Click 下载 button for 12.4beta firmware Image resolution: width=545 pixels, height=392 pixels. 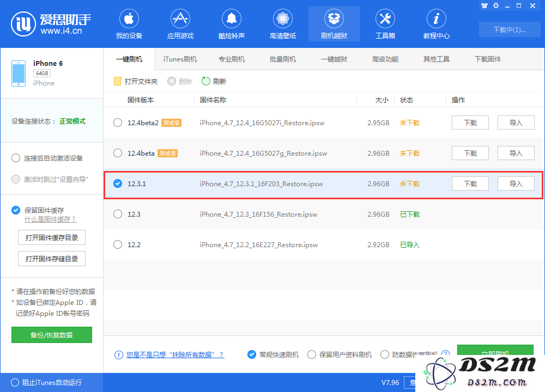coord(470,153)
